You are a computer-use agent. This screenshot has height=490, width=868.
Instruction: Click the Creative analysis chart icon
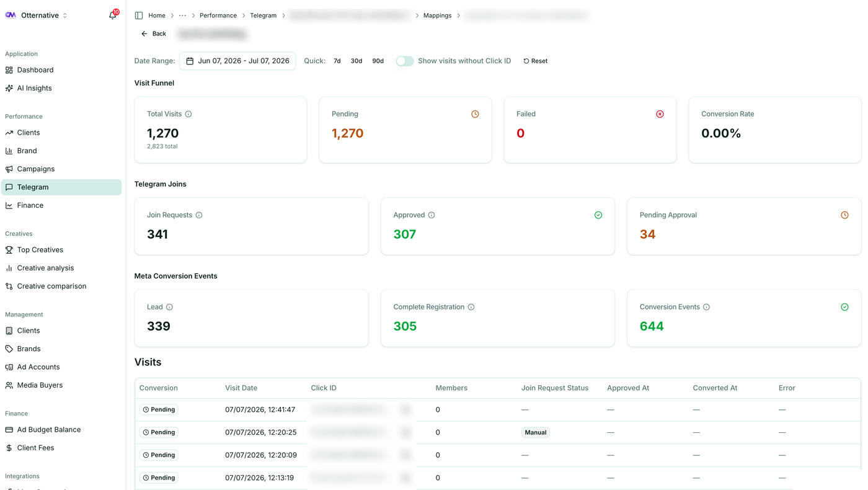pyautogui.click(x=9, y=268)
